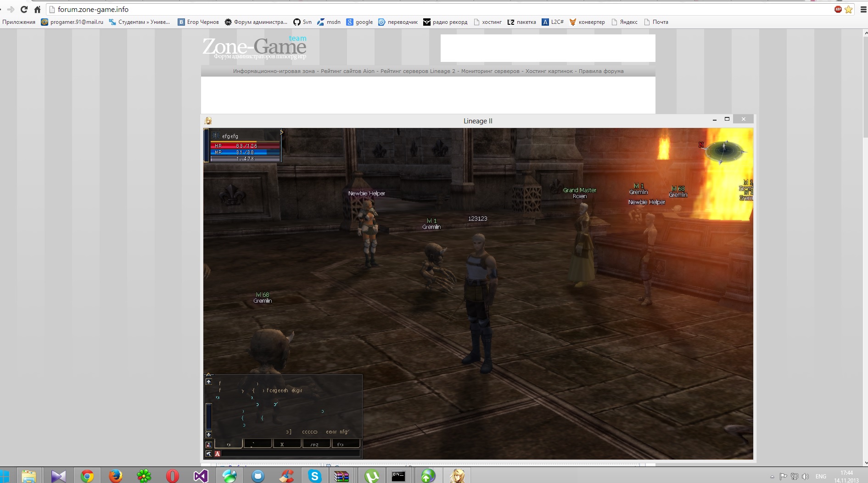868x483 pixels.
Task: Open the progamer.91@mail.ru bookmark
Action: click(72, 22)
